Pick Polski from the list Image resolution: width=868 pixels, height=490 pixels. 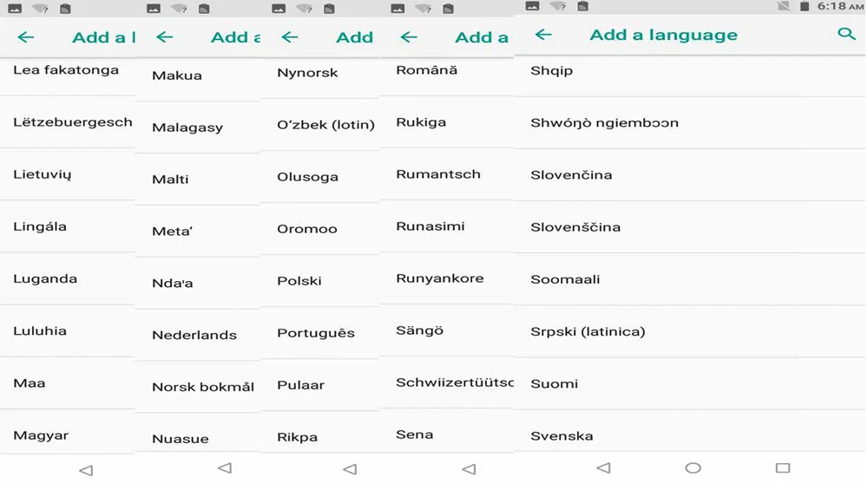pos(319,281)
